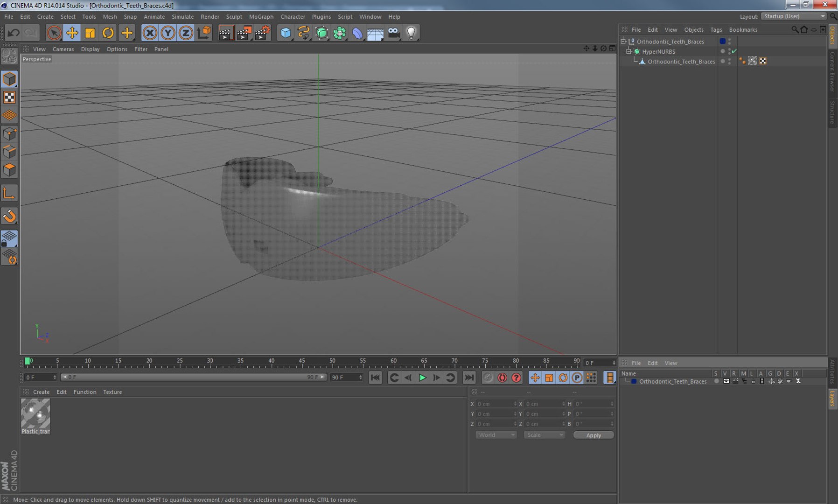The width and height of the screenshot is (838, 504).
Task: Add a HyperNURBS generator from toolbar
Action: pyautogui.click(x=322, y=33)
